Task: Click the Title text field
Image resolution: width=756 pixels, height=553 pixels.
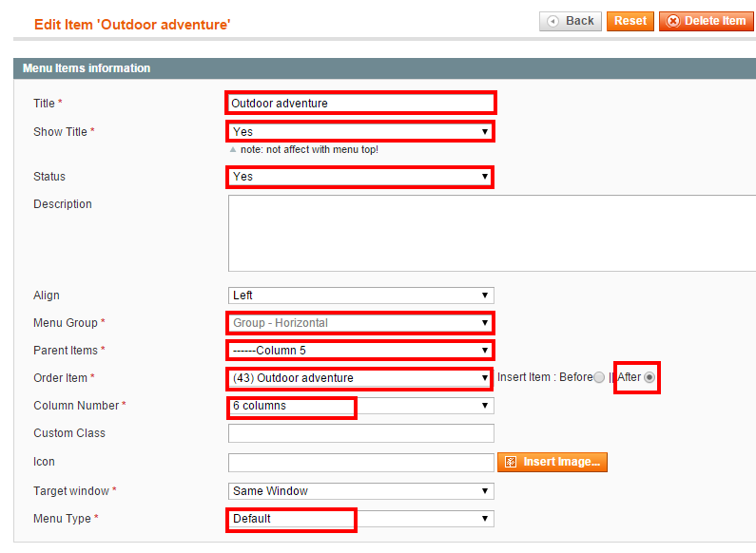Action: pyautogui.click(x=360, y=103)
